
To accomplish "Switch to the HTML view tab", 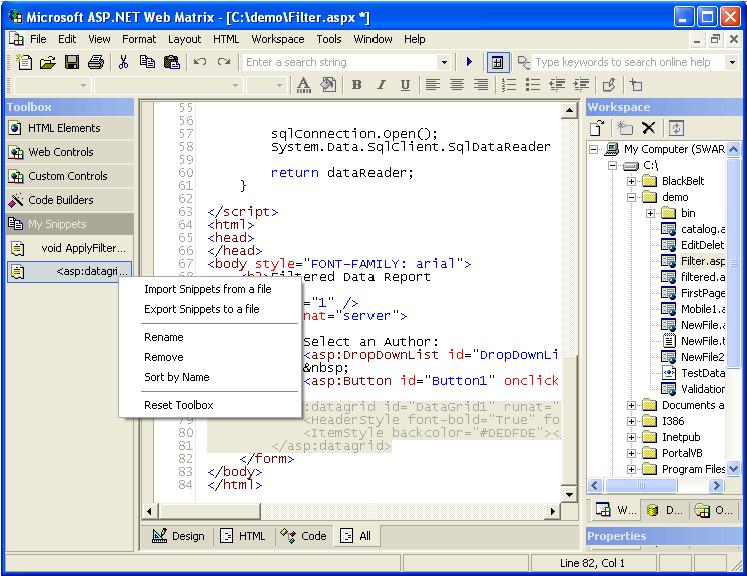I will (x=242, y=536).
